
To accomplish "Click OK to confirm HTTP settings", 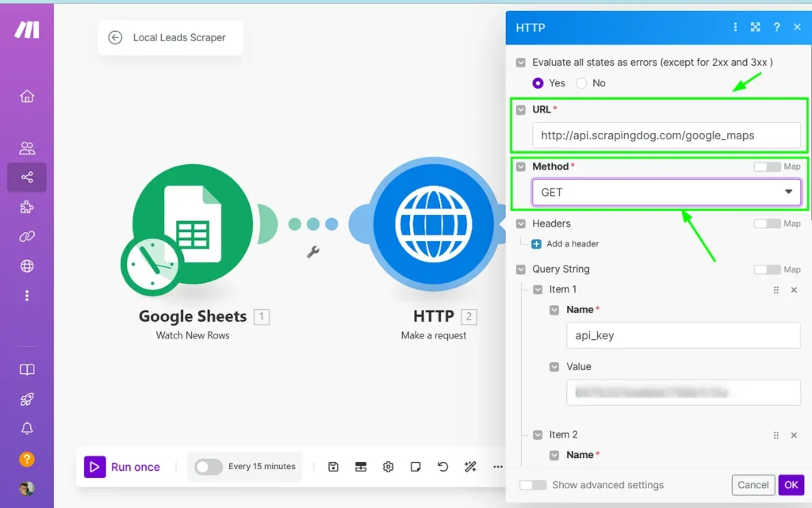I will coord(791,485).
